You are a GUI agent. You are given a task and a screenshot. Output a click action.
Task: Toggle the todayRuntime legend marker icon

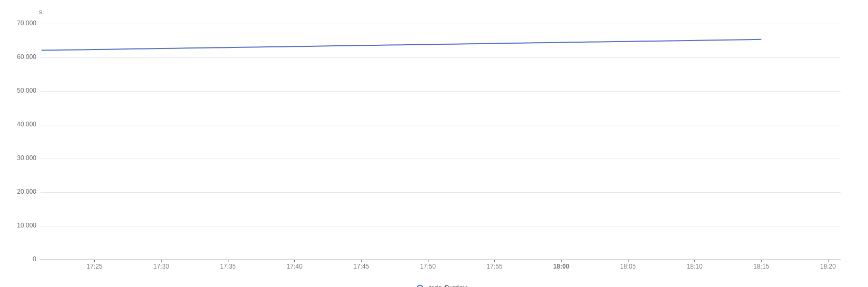420,286
